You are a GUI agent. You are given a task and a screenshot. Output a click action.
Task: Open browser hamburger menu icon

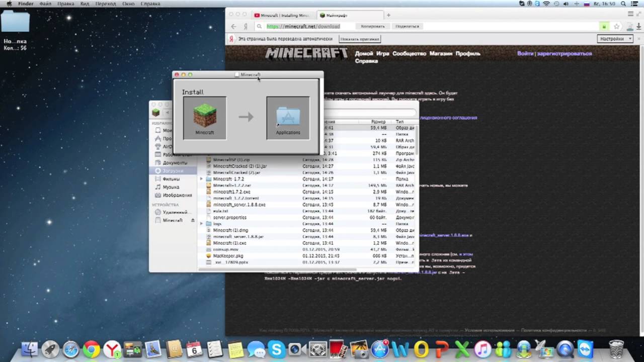click(631, 15)
